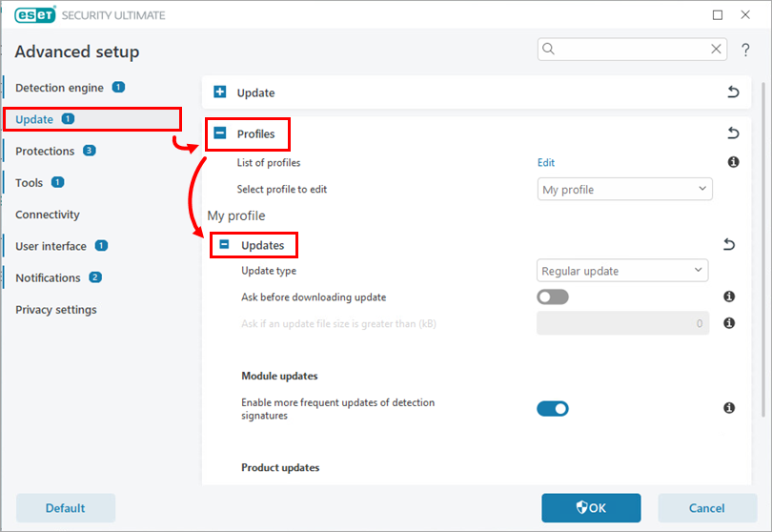
Task: Open Detection engine settings
Action: tap(60, 88)
